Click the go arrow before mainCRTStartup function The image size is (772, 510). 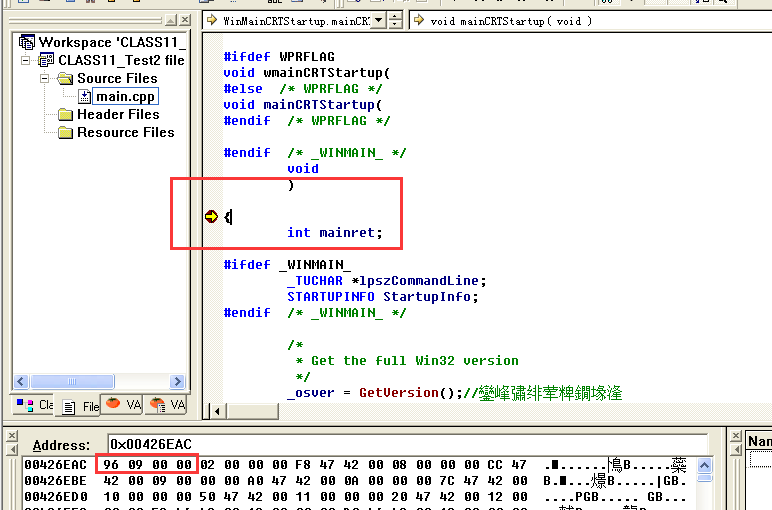[x=419, y=20]
